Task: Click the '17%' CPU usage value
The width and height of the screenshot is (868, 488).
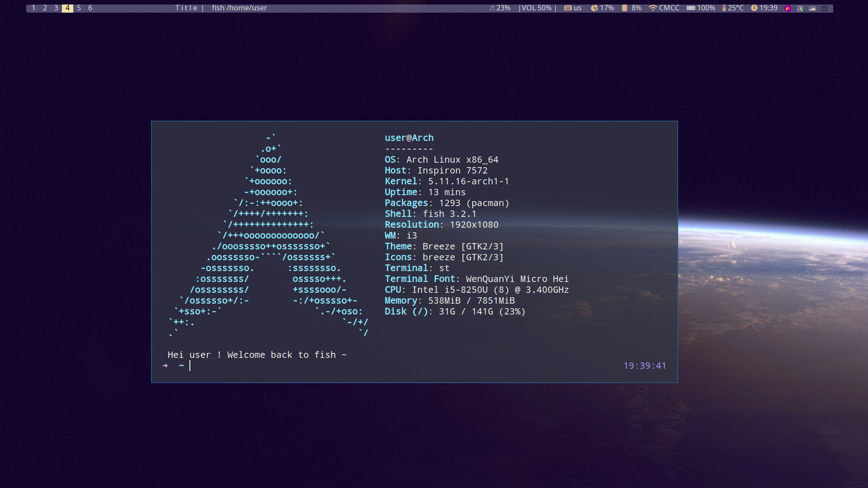Action: tap(607, 8)
